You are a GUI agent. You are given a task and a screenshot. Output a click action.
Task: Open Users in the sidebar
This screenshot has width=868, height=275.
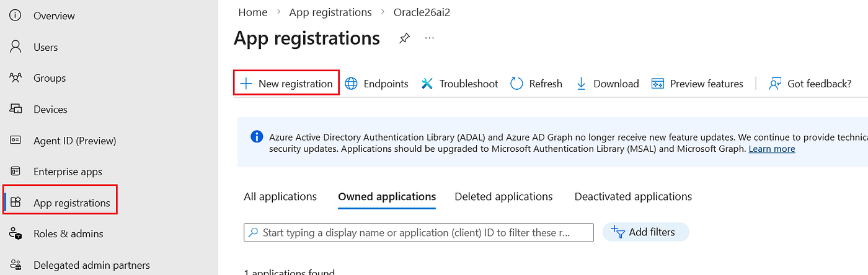[46, 47]
